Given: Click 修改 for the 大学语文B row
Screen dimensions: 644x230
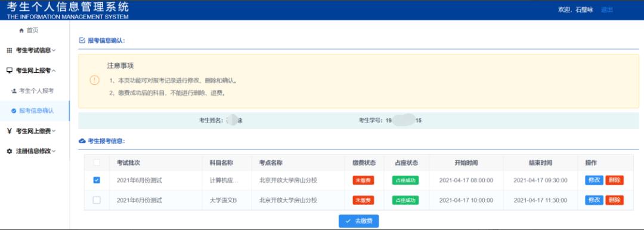Looking at the screenshot, I should click(x=594, y=200).
